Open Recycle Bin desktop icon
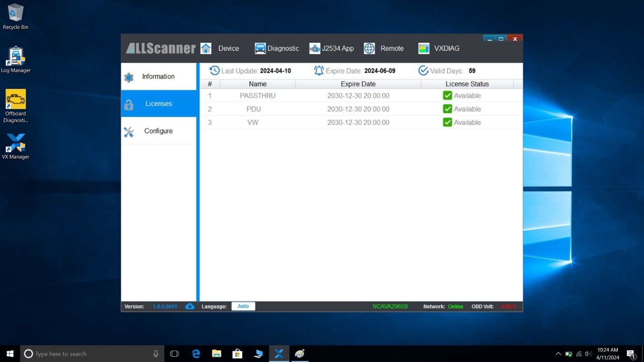Viewport: 644px width, 362px height. (15, 16)
